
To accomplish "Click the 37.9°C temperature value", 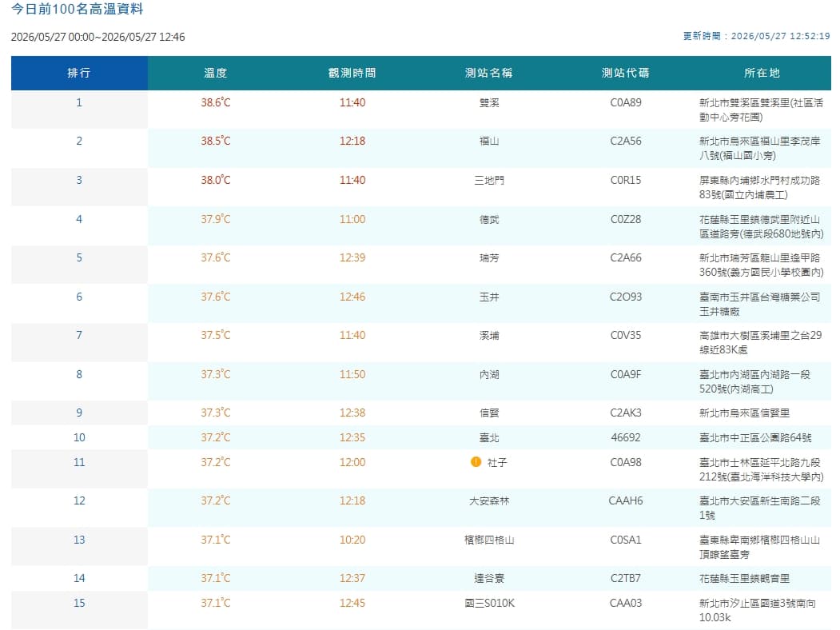I will coord(216,220).
